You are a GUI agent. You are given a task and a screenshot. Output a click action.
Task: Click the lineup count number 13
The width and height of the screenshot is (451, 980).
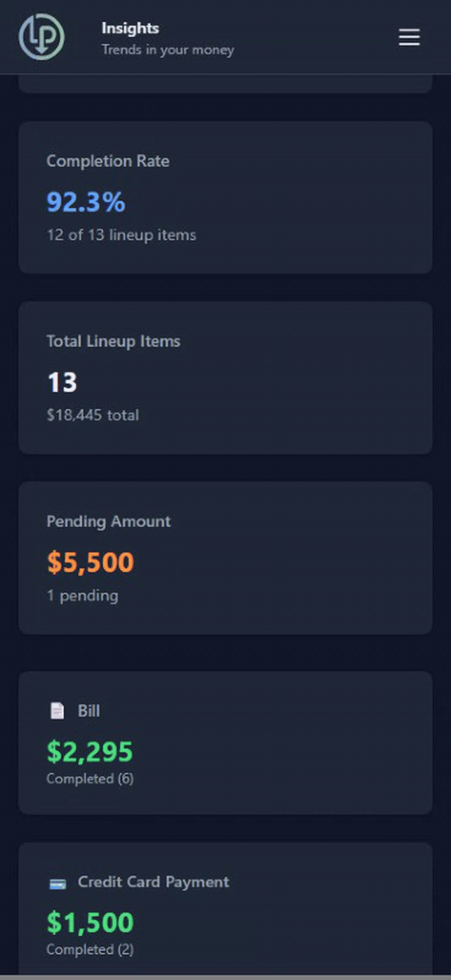coord(62,383)
